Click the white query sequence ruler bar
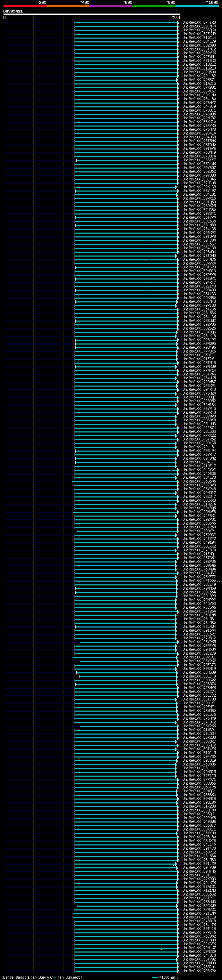Image resolution: width=222 pixels, height=980 pixels. [x=92, y=15]
